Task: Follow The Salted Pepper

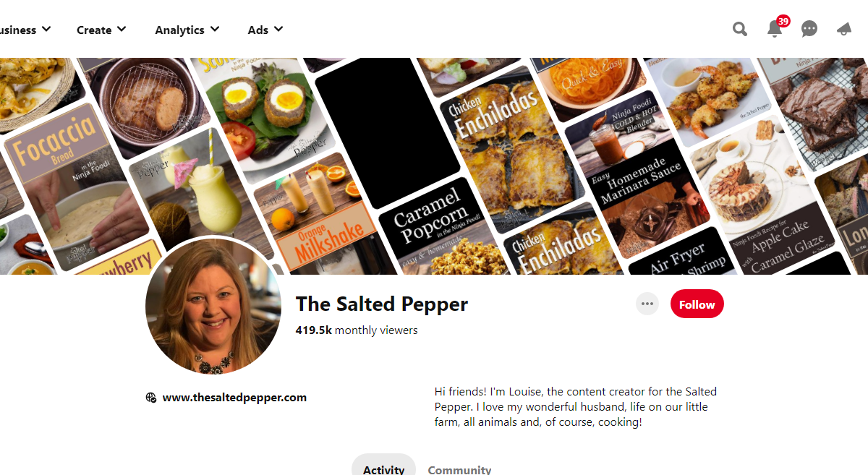Action: tap(697, 304)
